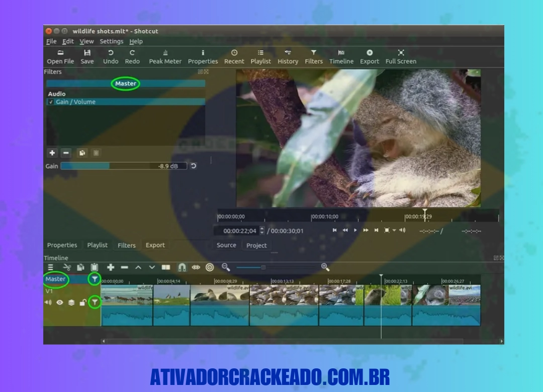This screenshot has width=543, height=392.
Task: Open V1 track filters funnel icon
Action: coord(94,302)
